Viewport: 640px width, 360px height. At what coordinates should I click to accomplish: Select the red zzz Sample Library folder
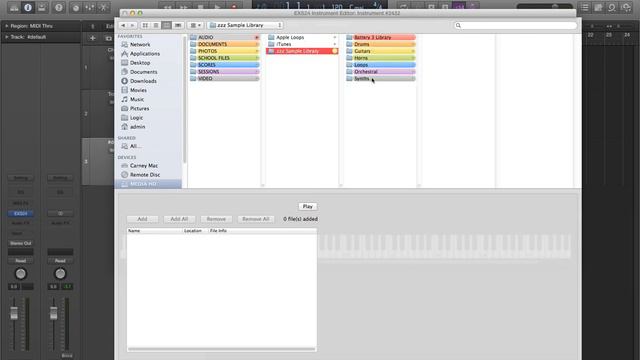pos(302,51)
